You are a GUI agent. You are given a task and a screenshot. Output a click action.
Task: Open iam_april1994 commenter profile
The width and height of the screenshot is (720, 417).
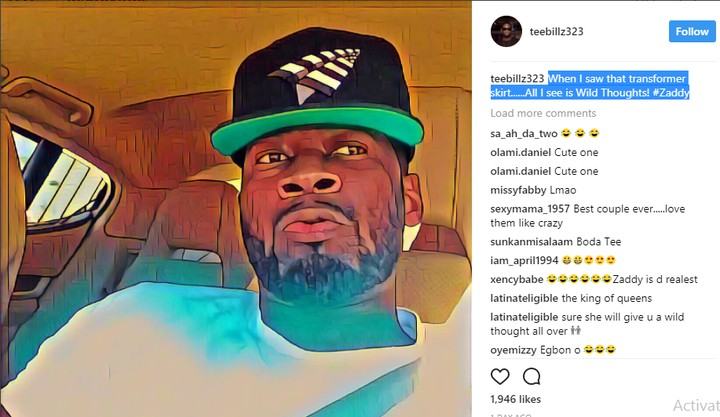[524, 260]
